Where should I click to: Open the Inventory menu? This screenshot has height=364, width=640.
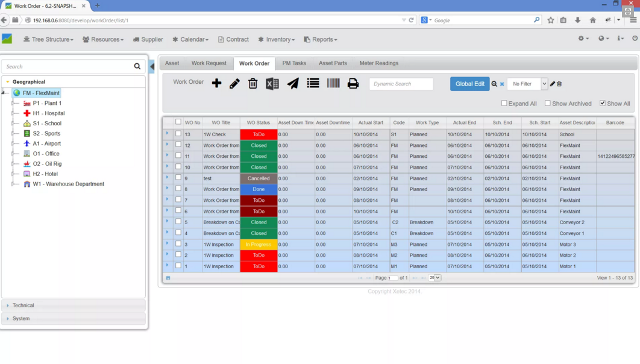[x=277, y=39]
